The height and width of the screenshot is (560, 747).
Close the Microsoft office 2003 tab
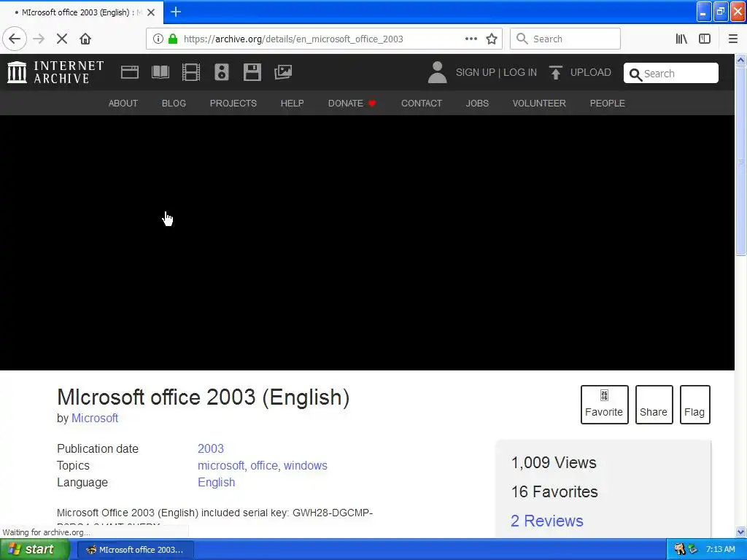(x=151, y=12)
